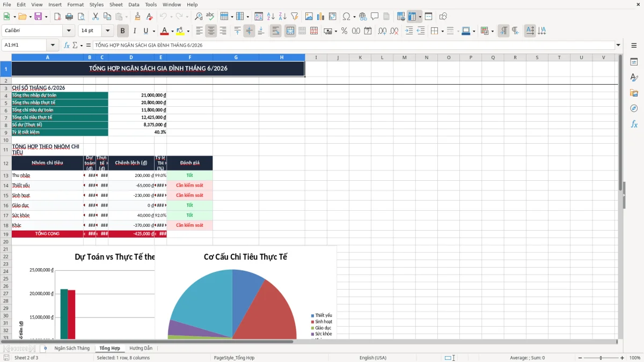Switch to Hướng Dẫn sheet tab
Image resolution: width=644 pixels, height=362 pixels.
tap(141, 348)
